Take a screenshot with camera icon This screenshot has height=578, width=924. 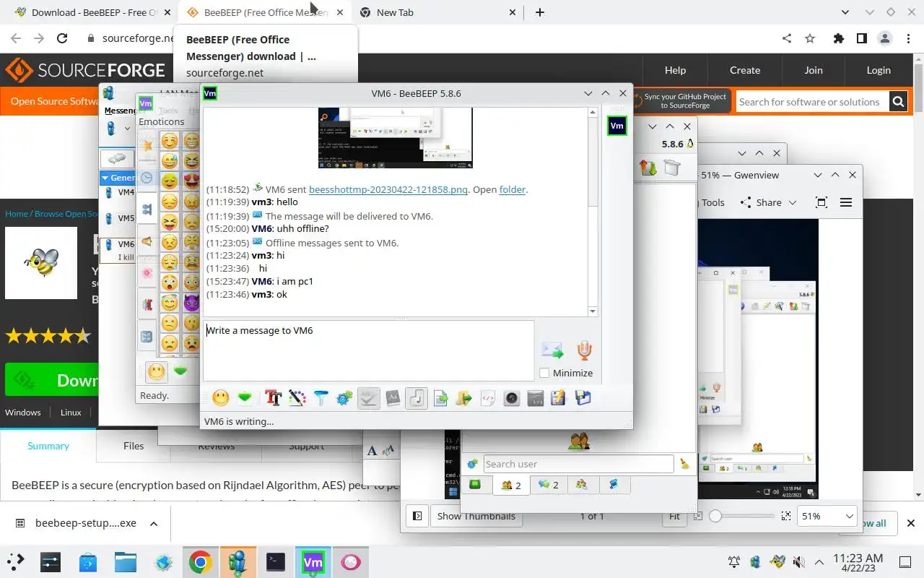(x=512, y=397)
